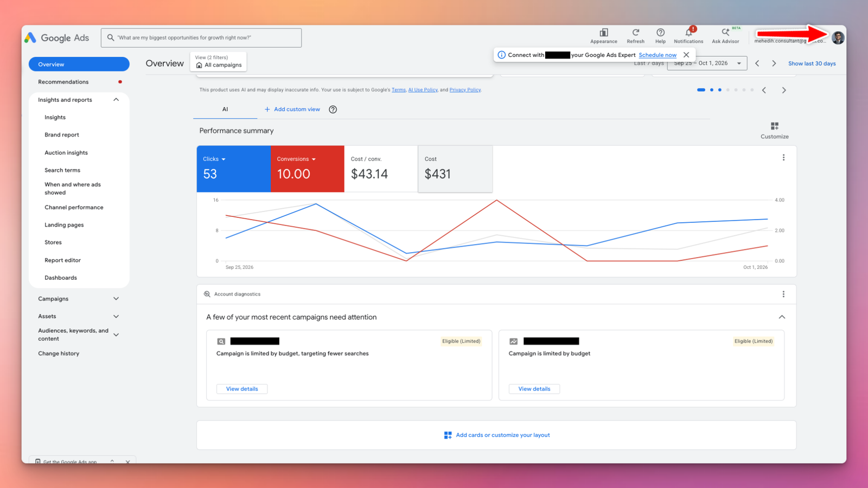This screenshot has width=868, height=488.
Task: Select the first carousel page indicator
Action: coord(701,90)
